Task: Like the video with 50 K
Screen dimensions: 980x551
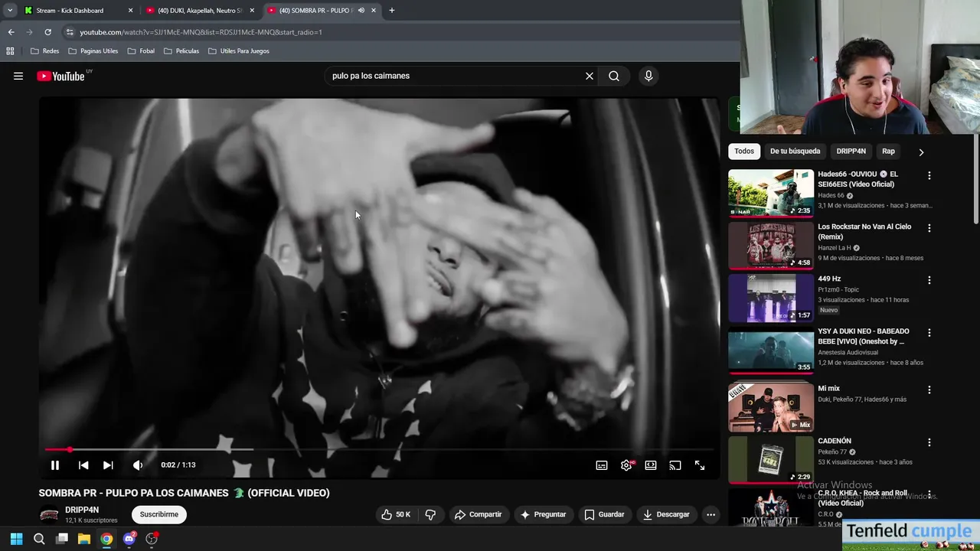Action: click(396, 514)
